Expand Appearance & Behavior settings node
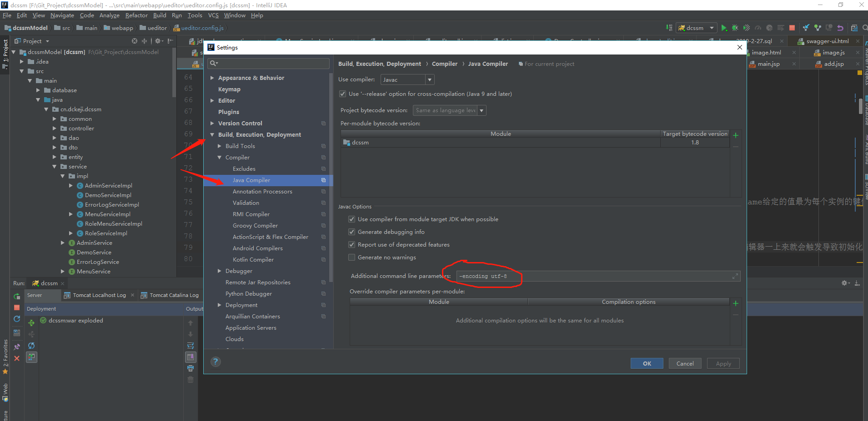The height and width of the screenshot is (421, 868). click(x=212, y=78)
